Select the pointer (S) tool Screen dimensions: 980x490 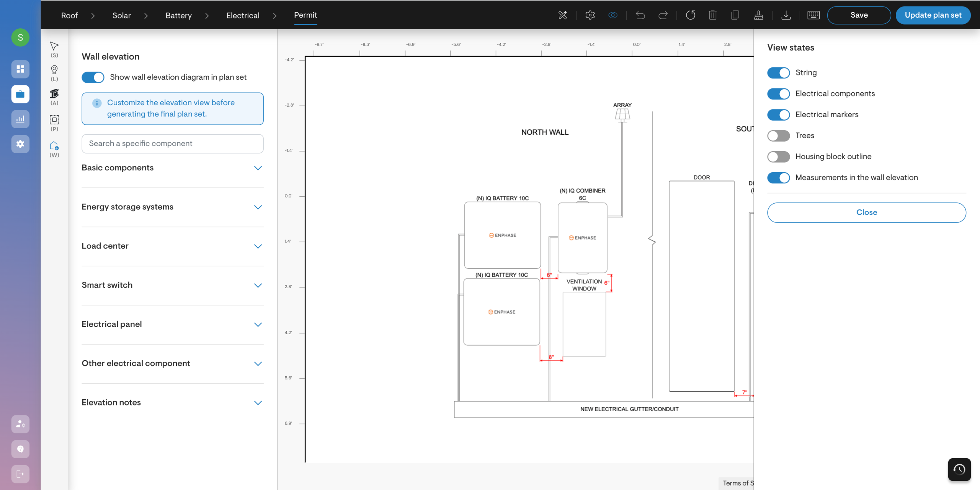[54, 46]
